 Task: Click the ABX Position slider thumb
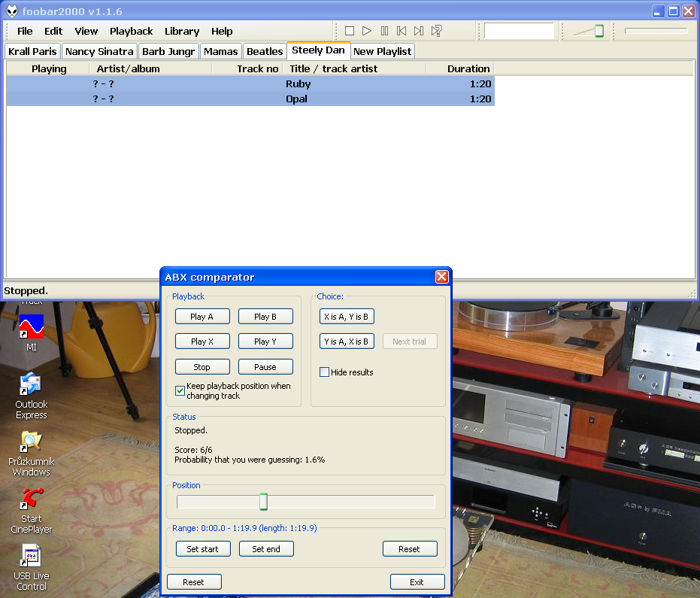[263, 502]
